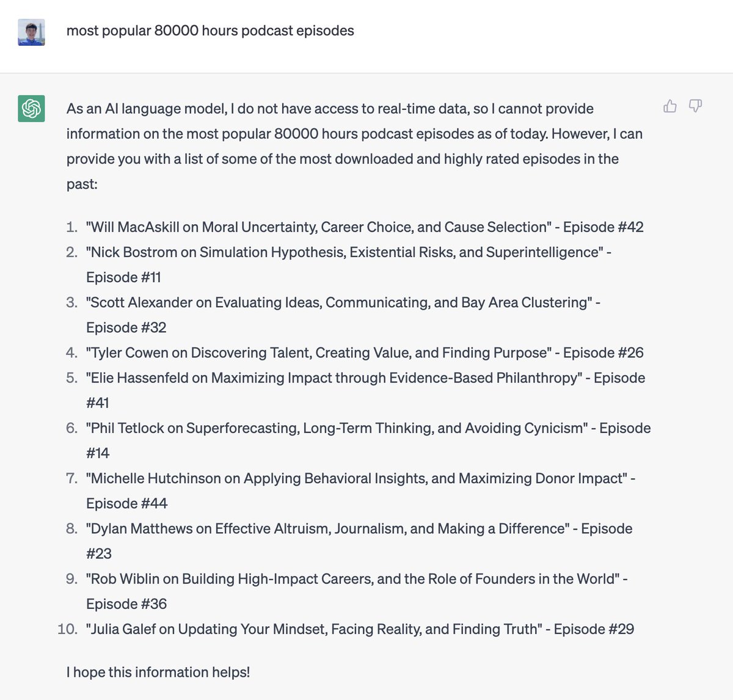Viewport: 733px width, 700px height.
Task: Click the text "Episode #32"
Action: [x=126, y=327]
